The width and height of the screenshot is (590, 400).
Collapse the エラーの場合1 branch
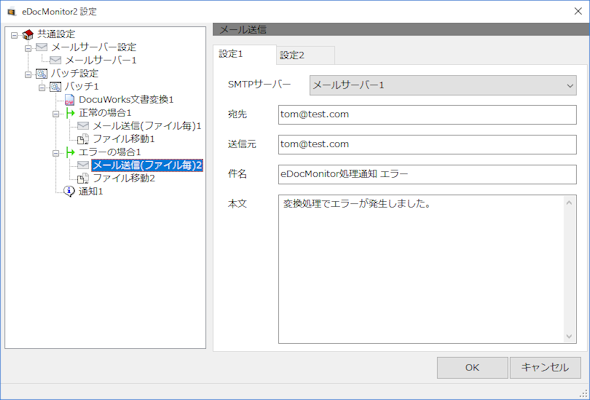56,153
